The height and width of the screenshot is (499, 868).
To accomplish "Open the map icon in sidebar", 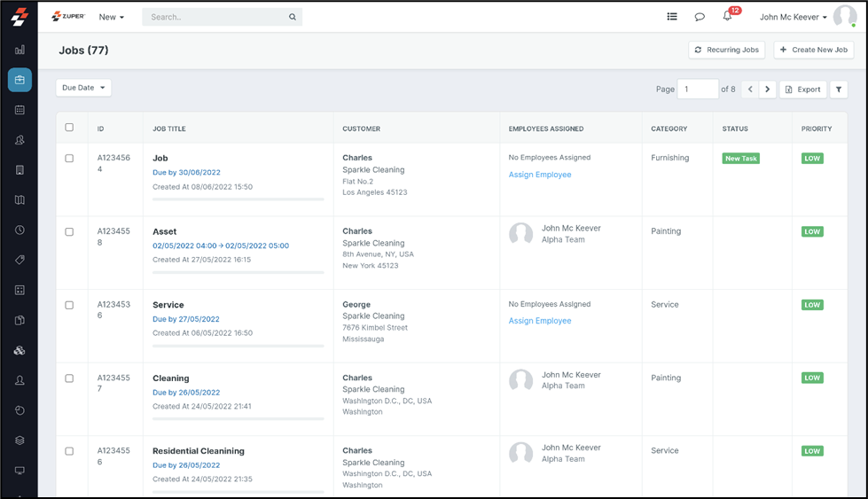I will coord(20,200).
